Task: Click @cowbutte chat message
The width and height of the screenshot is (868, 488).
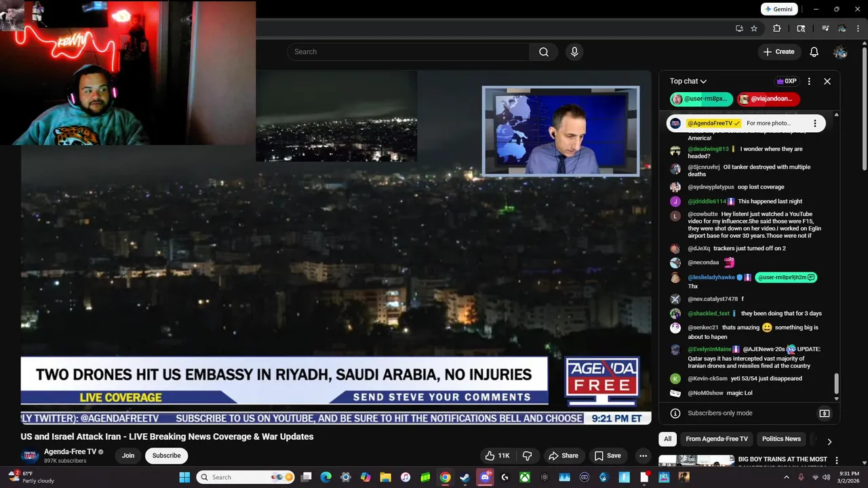Action: (745, 225)
